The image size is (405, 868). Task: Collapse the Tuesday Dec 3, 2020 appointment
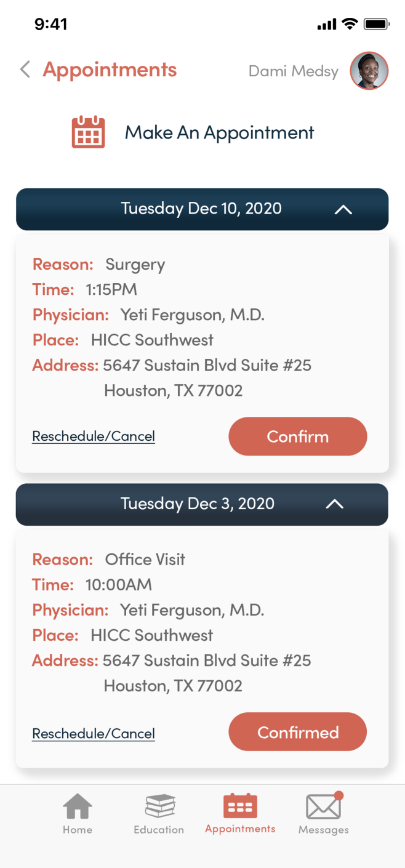[x=334, y=504]
